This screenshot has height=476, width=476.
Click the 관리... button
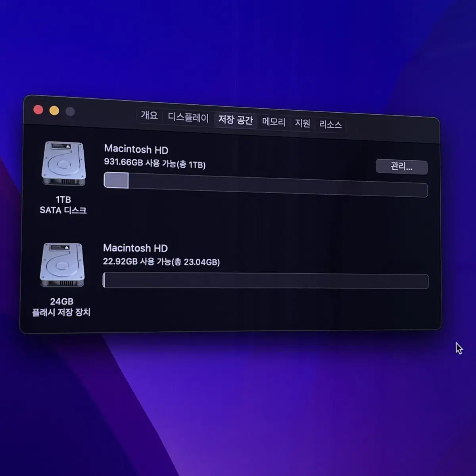pos(401,167)
